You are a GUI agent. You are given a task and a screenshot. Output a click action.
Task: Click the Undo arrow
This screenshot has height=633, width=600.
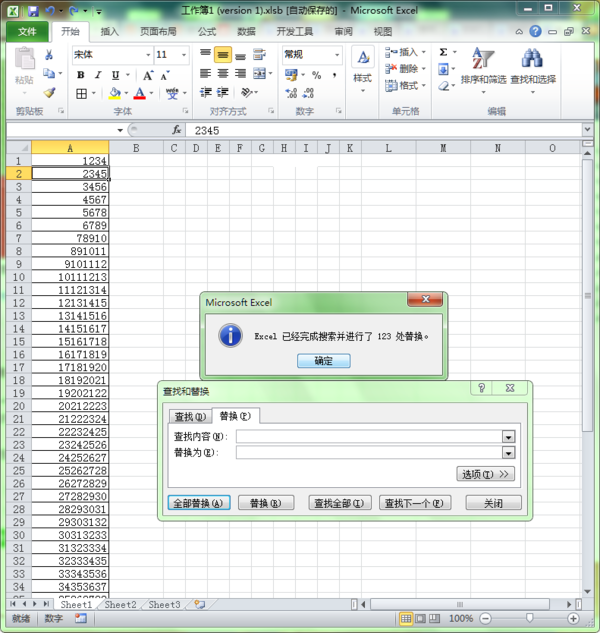[x=50, y=11]
